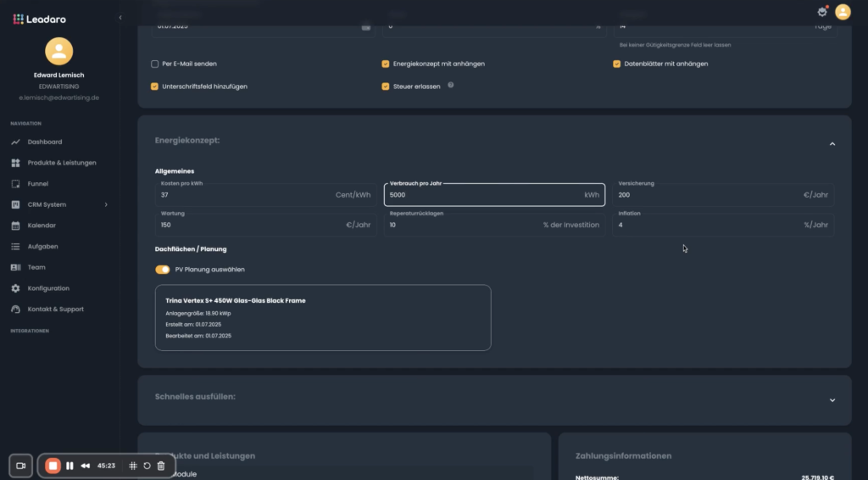
Task: Rewind the recording
Action: point(86,466)
